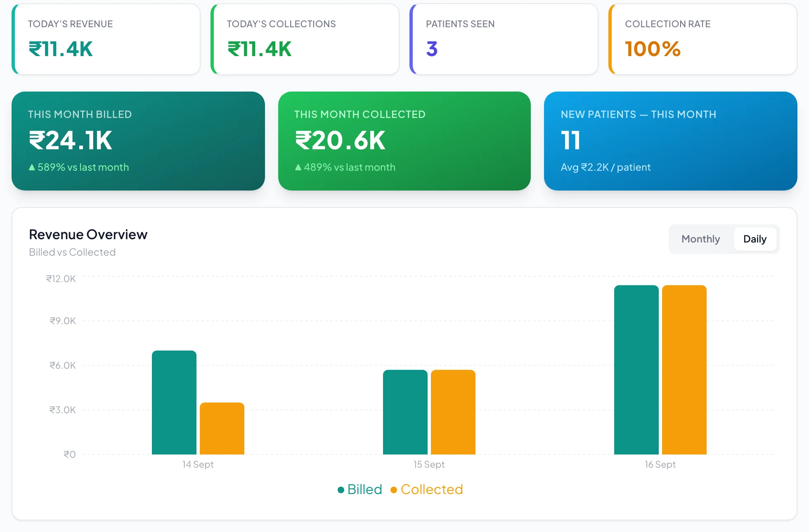Toggle the Collected series legend label
The width and height of the screenshot is (809, 532).
pos(432,490)
